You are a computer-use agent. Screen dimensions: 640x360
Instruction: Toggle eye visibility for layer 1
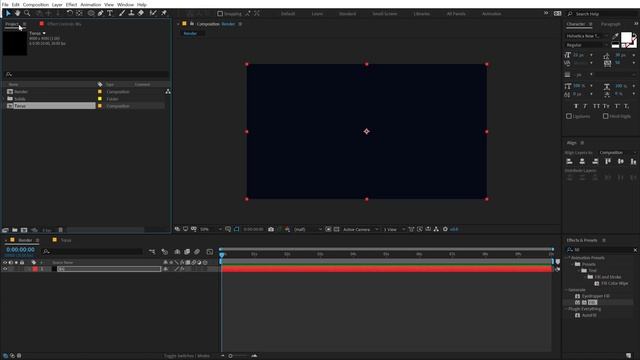[5, 269]
